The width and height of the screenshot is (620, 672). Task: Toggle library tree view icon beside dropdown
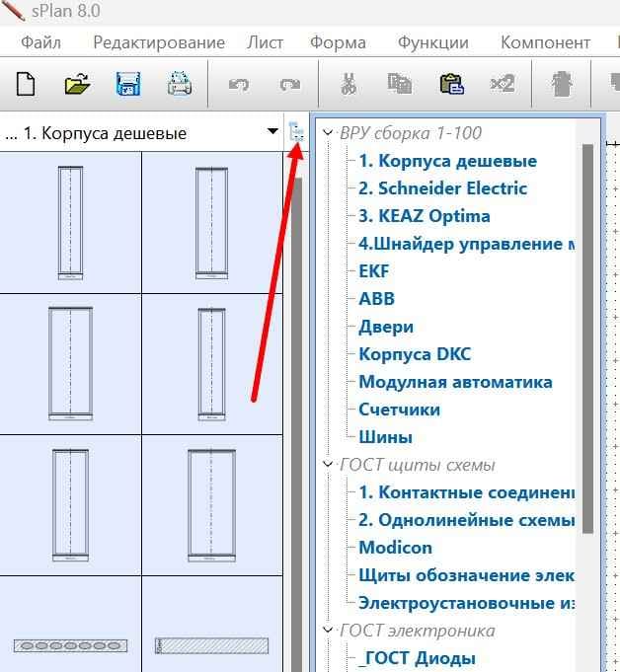[x=296, y=132]
